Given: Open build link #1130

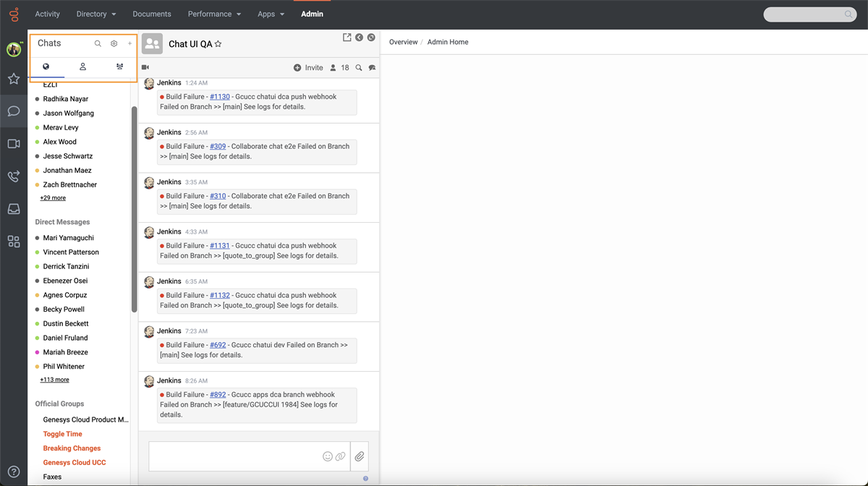Looking at the screenshot, I should tap(220, 97).
